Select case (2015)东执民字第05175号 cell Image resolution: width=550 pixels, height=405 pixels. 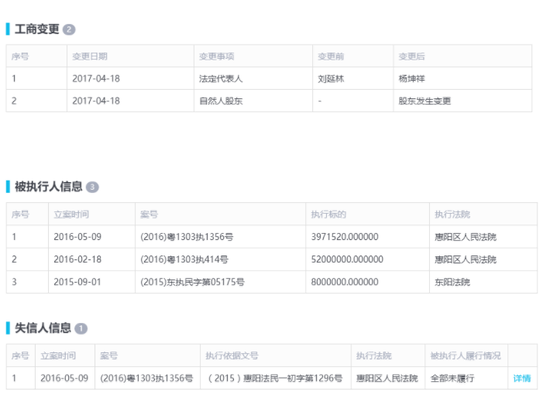(220, 282)
